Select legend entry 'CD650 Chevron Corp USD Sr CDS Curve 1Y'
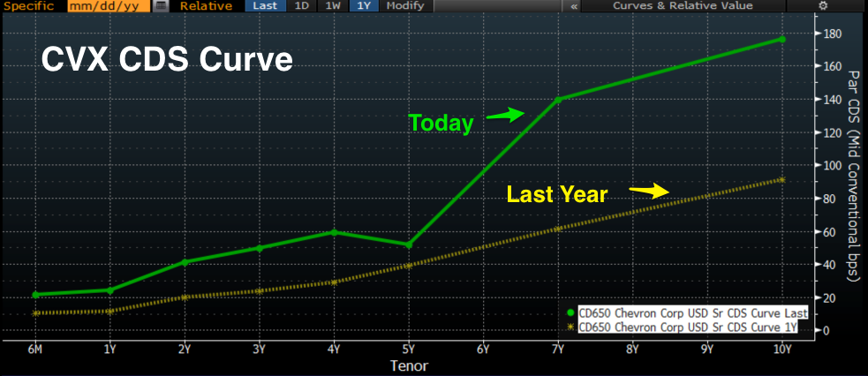The width and height of the screenshot is (868, 376). tap(688, 327)
